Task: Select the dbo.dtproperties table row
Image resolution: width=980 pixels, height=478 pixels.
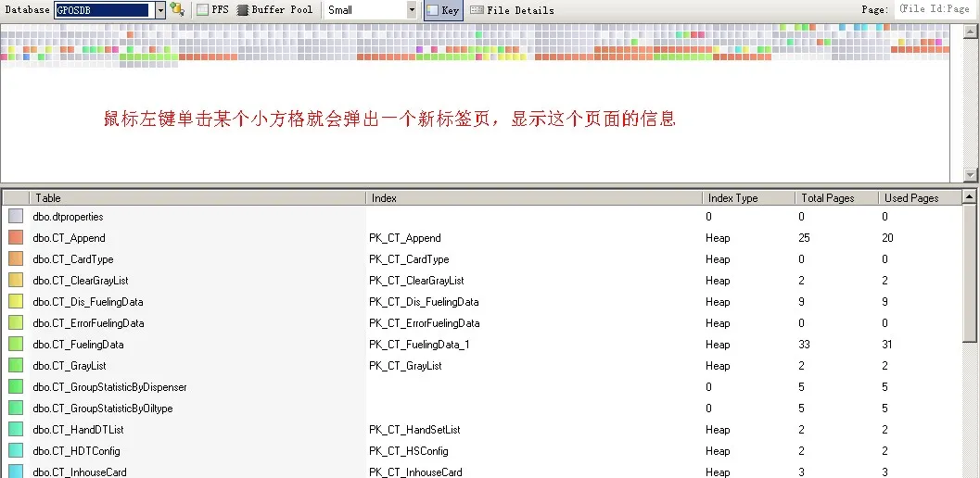Action: pos(481,217)
